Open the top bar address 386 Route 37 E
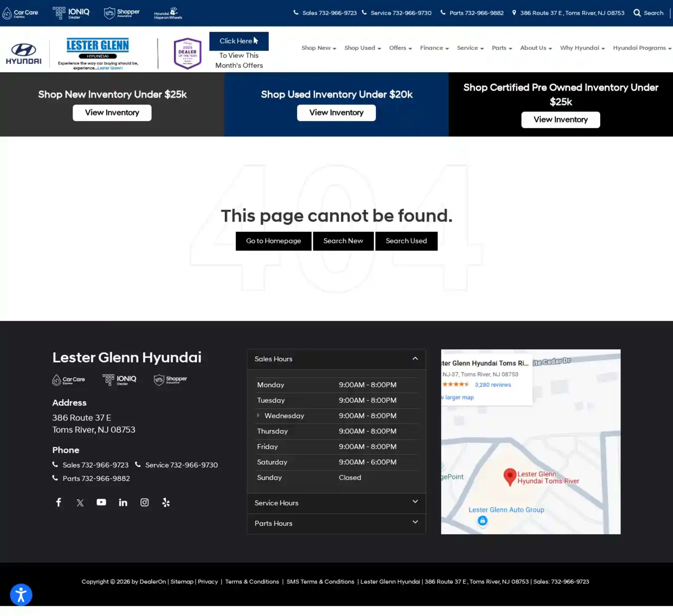This screenshot has width=673, height=616. pyautogui.click(x=568, y=13)
